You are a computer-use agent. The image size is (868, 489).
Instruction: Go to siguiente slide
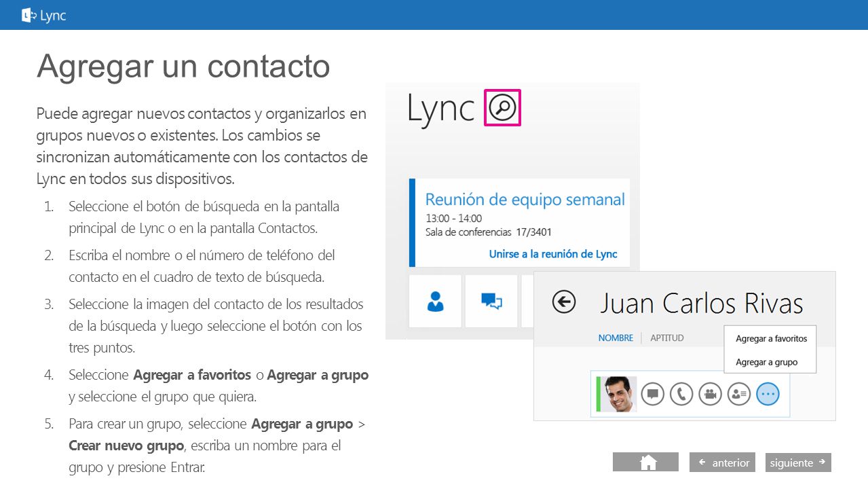(798, 463)
